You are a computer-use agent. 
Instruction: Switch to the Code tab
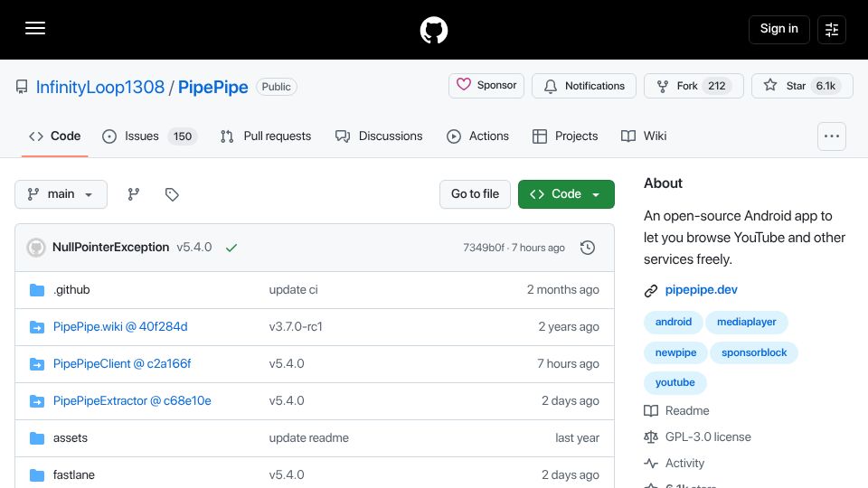[x=55, y=136]
